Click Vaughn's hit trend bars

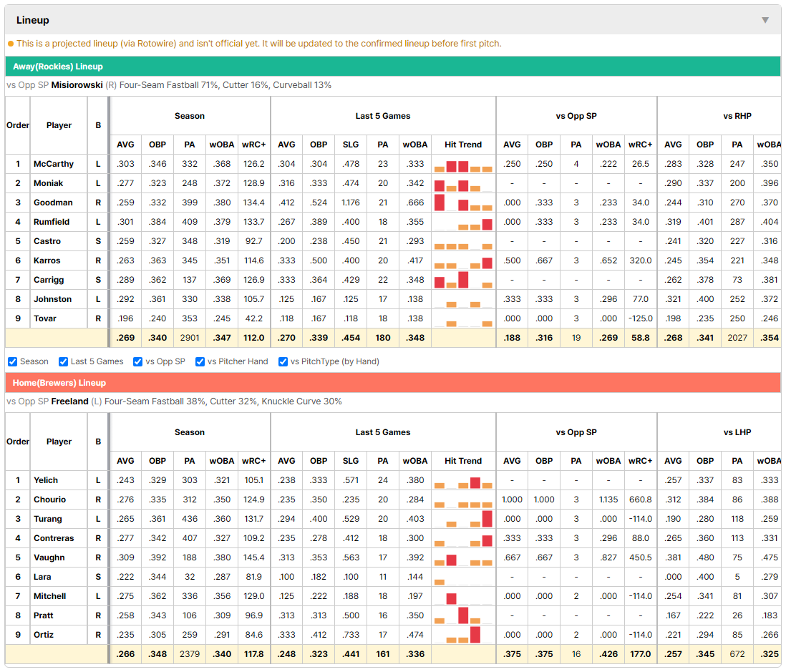pos(463,557)
